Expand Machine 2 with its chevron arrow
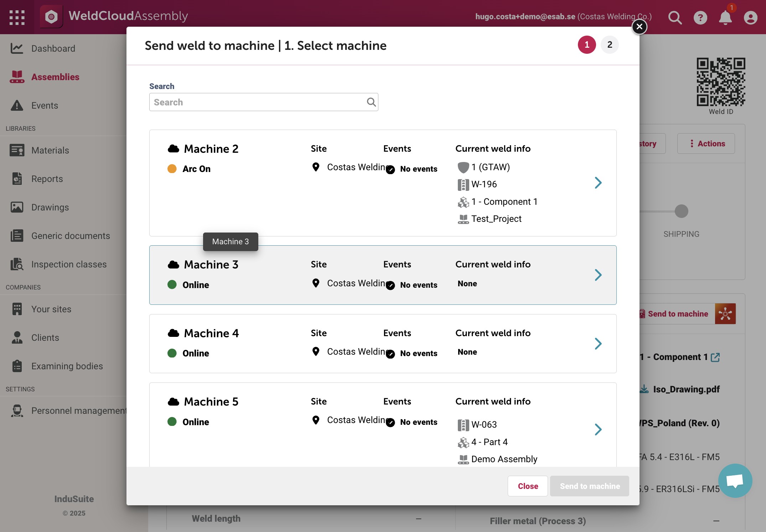Viewport: 766px width, 532px height. tap(598, 183)
